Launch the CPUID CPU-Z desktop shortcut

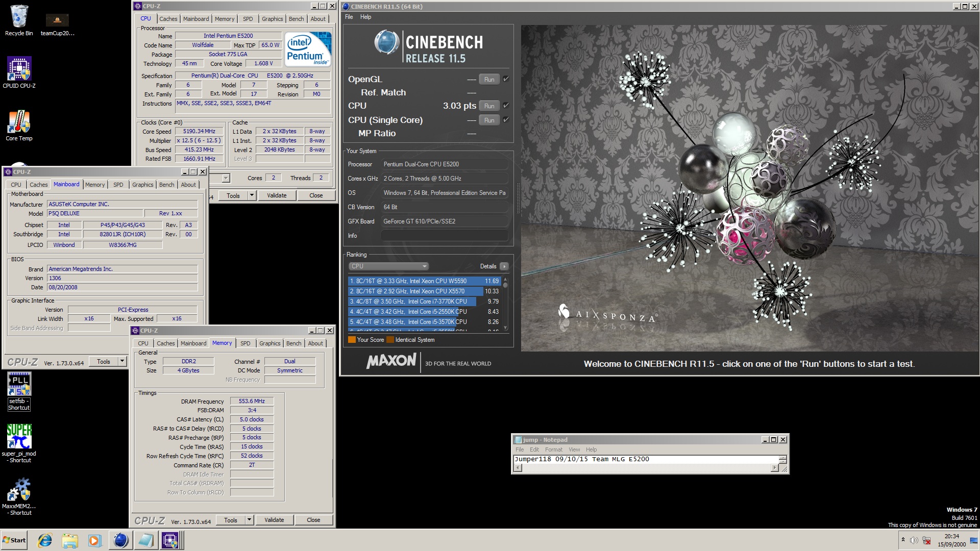tap(19, 72)
